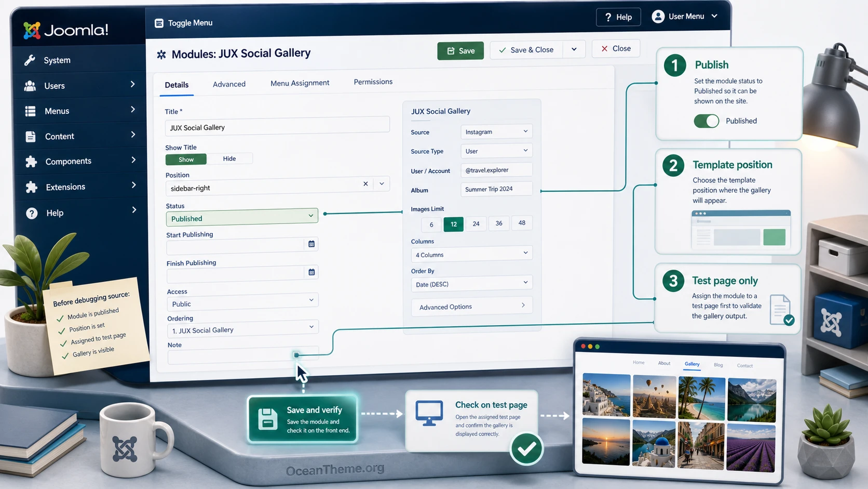Viewport: 868px width, 489px height.
Task: Click the green Save button
Action: click(x=460, y=51)
